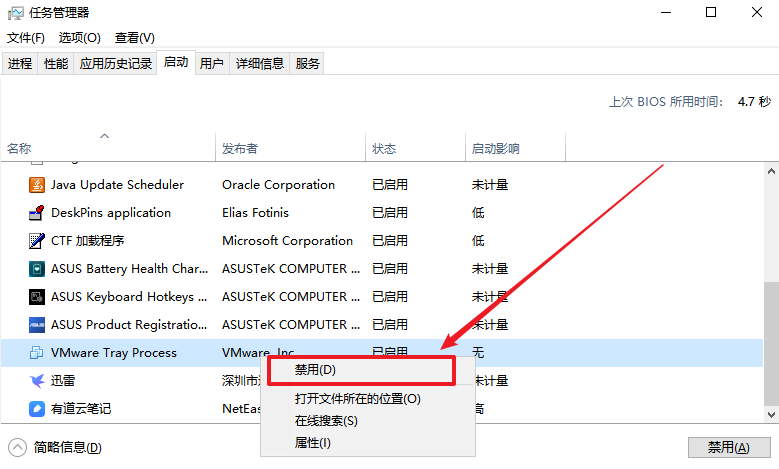This screenshot has height=469, width=779.
Task: Sort by 启动影响 column header
Action: pos(495,148)
